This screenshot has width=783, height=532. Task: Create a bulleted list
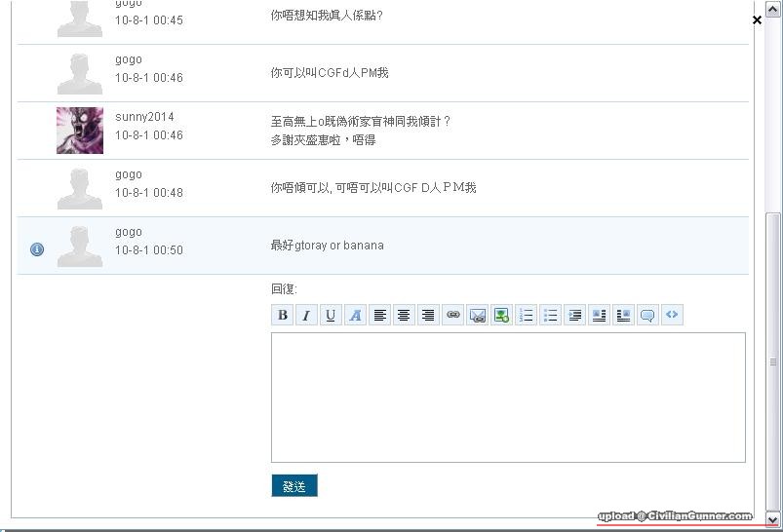point(550,315)
